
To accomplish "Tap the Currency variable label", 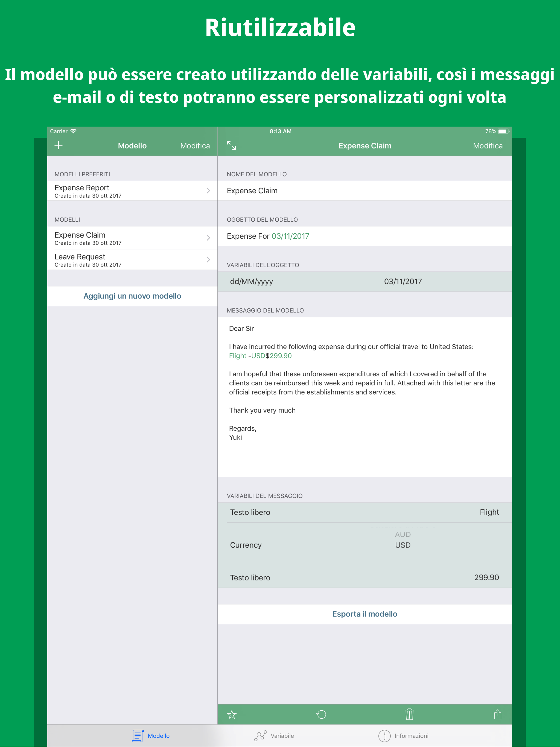I will (x=246, y=545).
